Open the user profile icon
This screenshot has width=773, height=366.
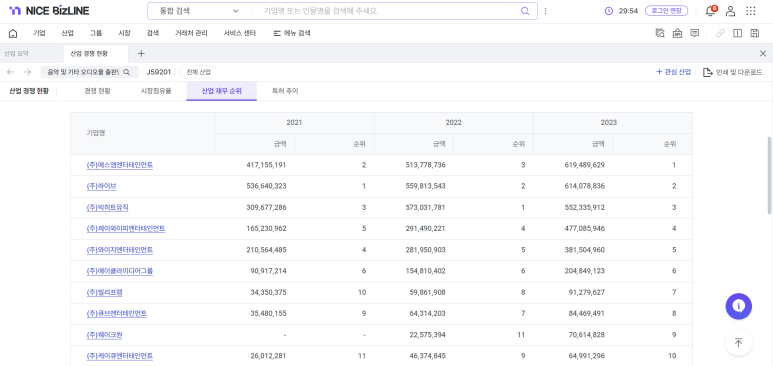731,11
